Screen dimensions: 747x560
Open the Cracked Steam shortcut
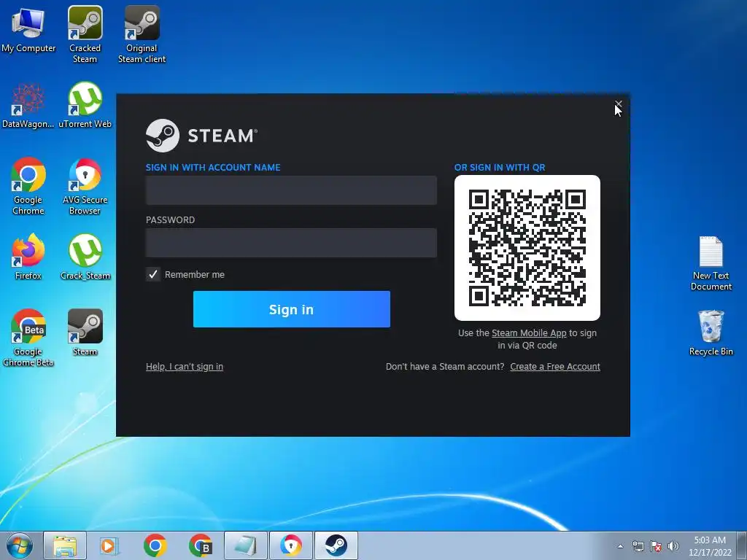pyautogui.click(x=85, y=35)
